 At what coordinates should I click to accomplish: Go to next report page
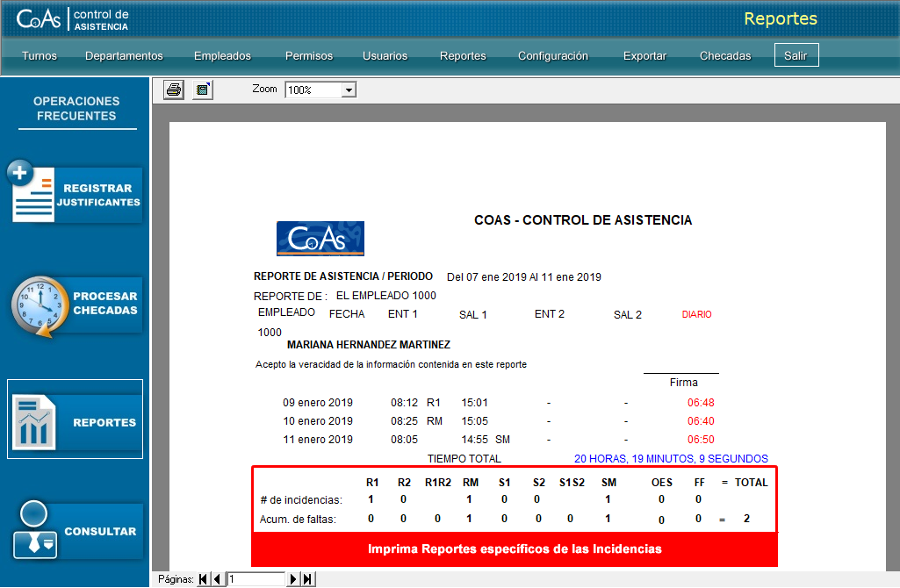point(294,579)
